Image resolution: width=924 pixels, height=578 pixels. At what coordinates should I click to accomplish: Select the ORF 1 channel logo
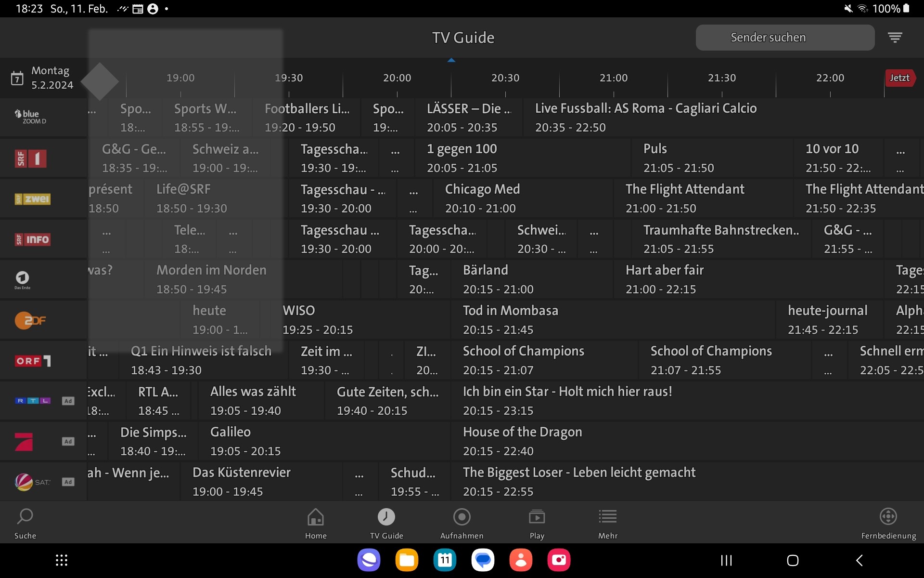(x=33, y=361)
